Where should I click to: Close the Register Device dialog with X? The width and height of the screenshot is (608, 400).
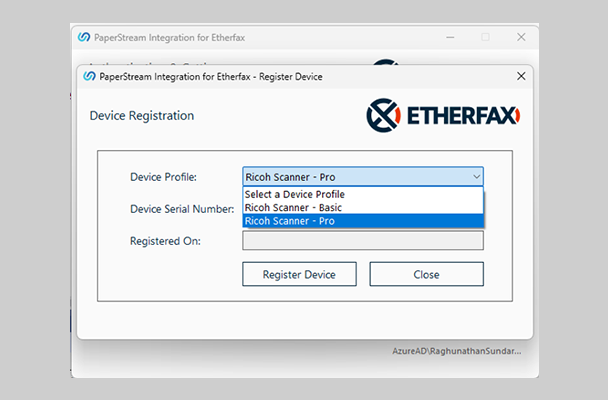[521, 76]
